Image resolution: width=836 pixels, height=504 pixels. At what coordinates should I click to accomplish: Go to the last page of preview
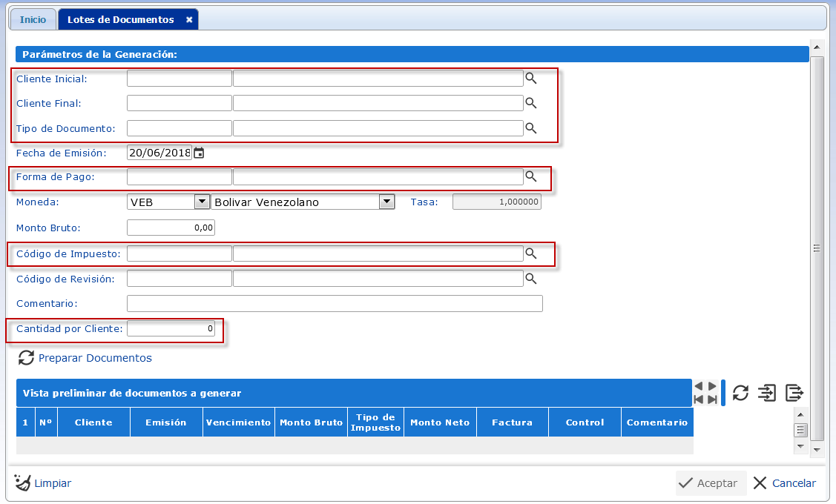[712, 400]
